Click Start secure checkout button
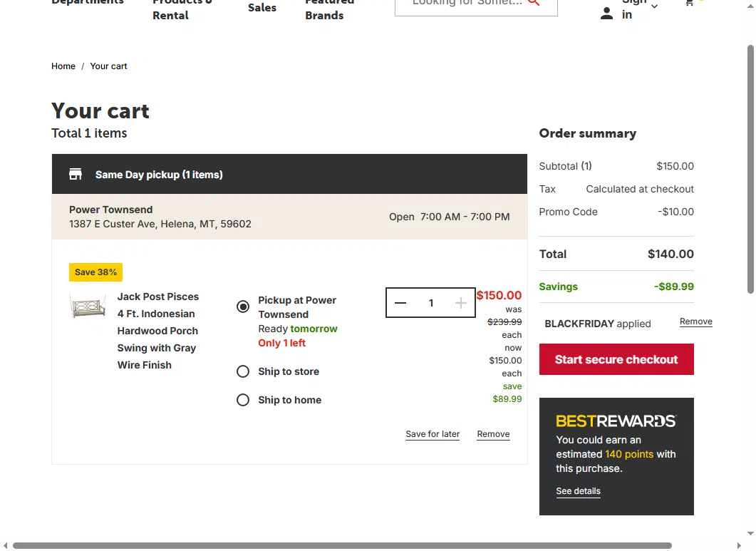This screenshot has height=551, width=756. click(616, 359)
